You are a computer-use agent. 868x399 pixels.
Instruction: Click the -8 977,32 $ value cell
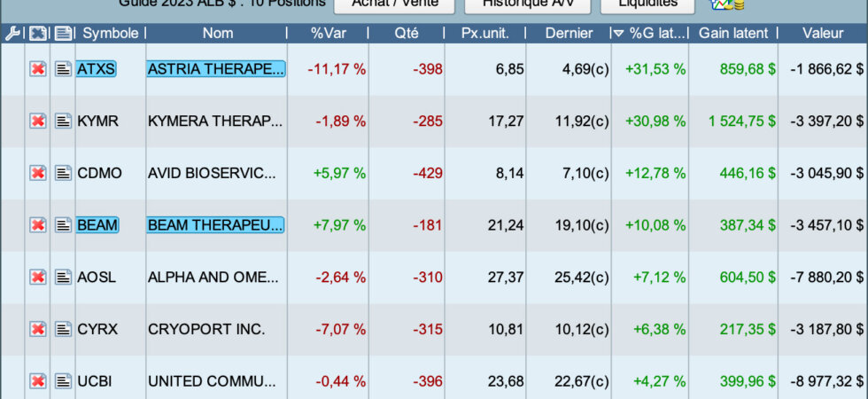827,381
